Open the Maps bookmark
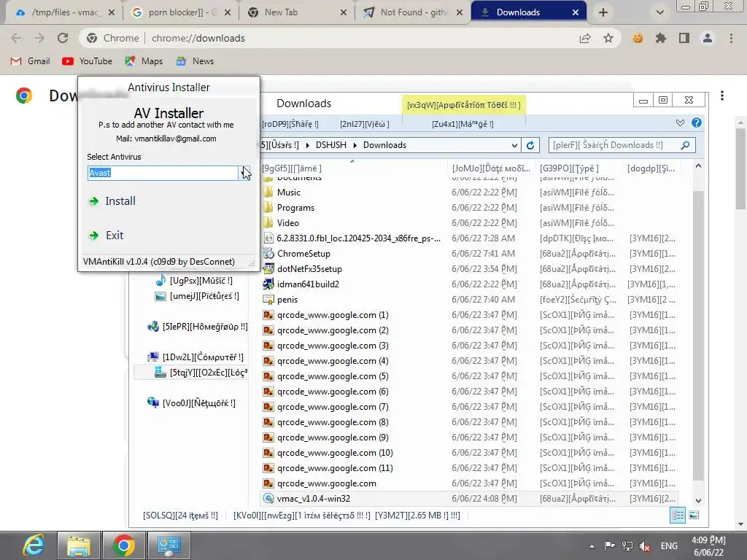The height and width of the screenshot is (560, 747). point(144,61)
